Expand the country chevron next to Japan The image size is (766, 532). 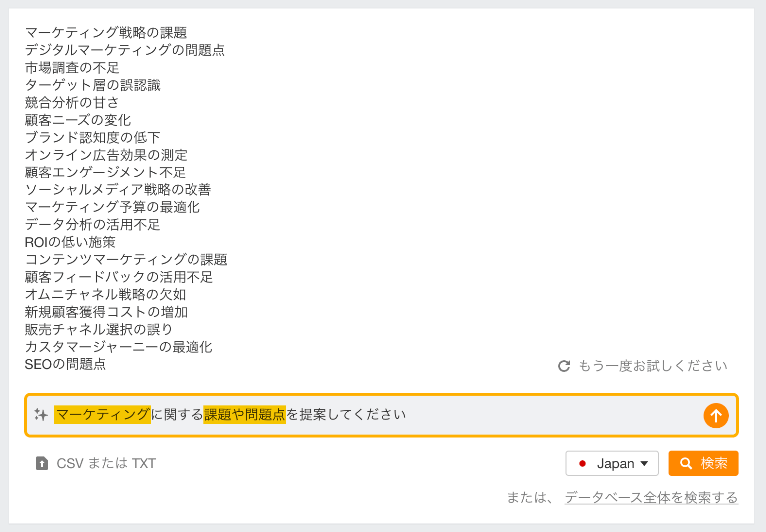point(645,464)
